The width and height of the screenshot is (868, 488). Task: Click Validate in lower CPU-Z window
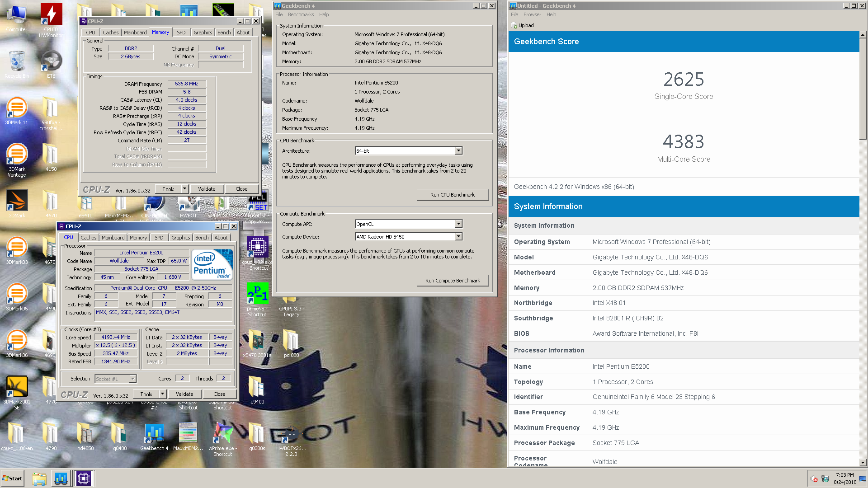(184, 394)
